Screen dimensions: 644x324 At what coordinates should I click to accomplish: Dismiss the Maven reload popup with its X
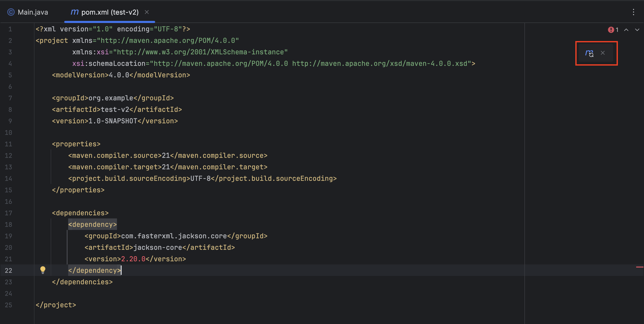pyautogui.click(x=603, y=53)
